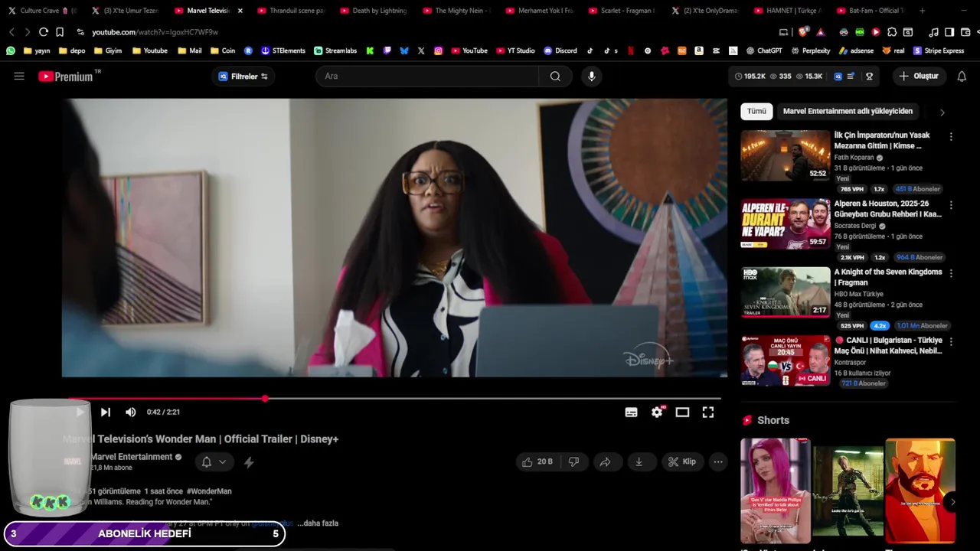Screen dimensions: 980x551
Task: Open options for Knight of Seven Kingdoms video
Action: (951, 273)
